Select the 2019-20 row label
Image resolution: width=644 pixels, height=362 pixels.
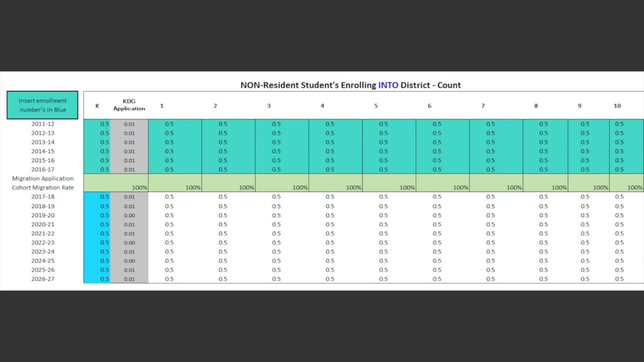click(x=43, y=215)
